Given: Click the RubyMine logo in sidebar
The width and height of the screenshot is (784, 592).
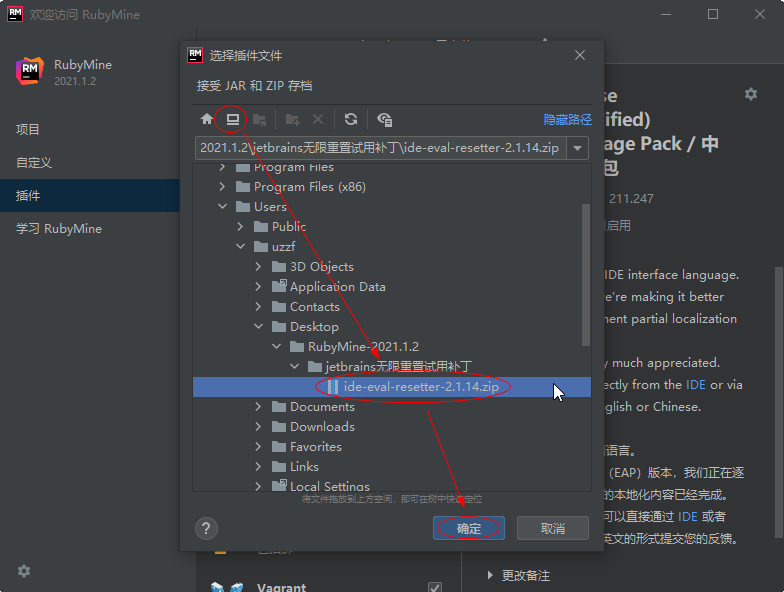Looking at the screenshot, I should (30, 72).
